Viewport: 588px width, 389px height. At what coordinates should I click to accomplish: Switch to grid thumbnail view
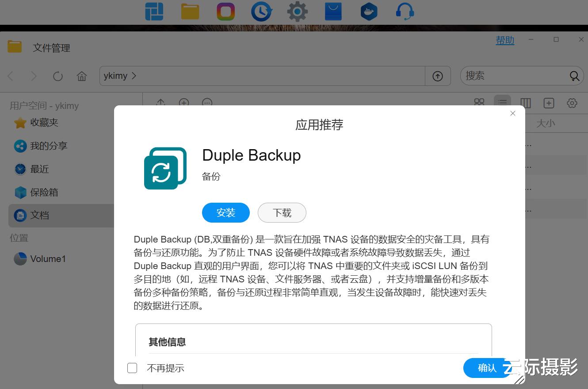479,103
